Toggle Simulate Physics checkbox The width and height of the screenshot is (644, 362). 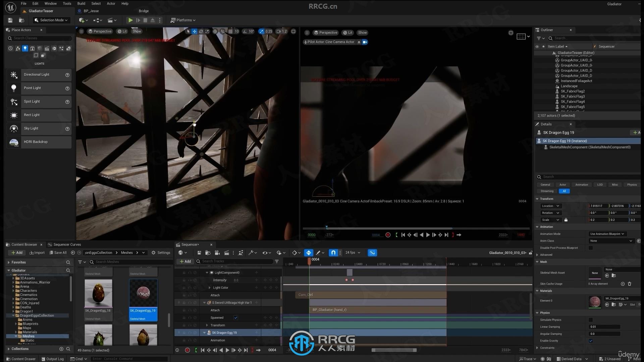(591, 320)
